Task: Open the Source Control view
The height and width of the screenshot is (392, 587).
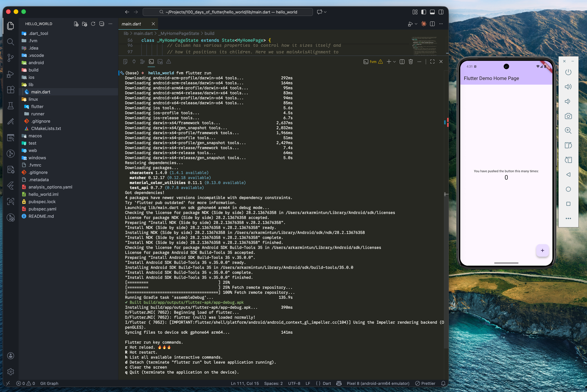Action: [11, 58]
